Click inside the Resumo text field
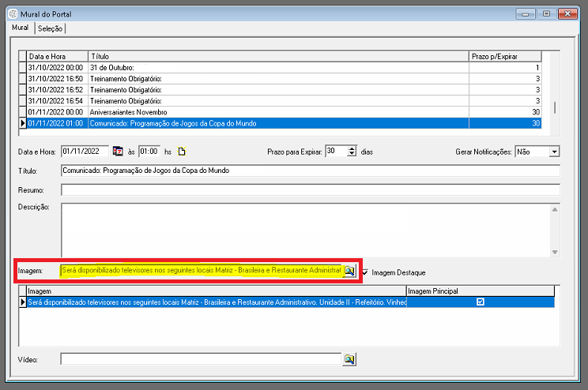Image resolution: width=588 pixels, height=390 pixels. click(310, 189)
